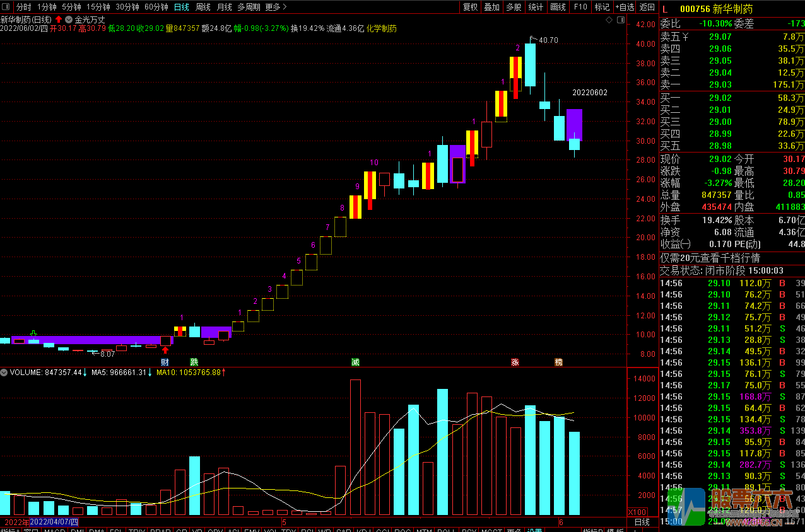Screen dimensions: 805x532
Task: Click the panel layout icon beside the diamond
Action: [622, 20]
